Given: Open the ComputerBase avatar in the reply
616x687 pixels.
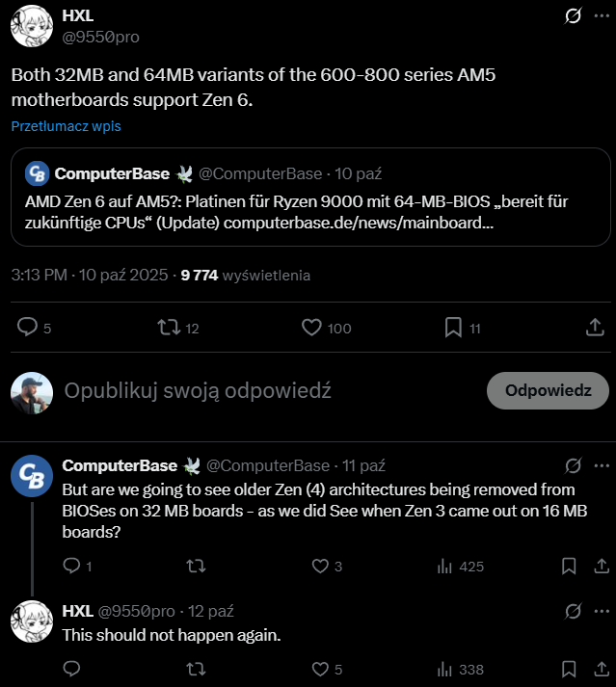Looking at the screenshot, I should [30, 476].
